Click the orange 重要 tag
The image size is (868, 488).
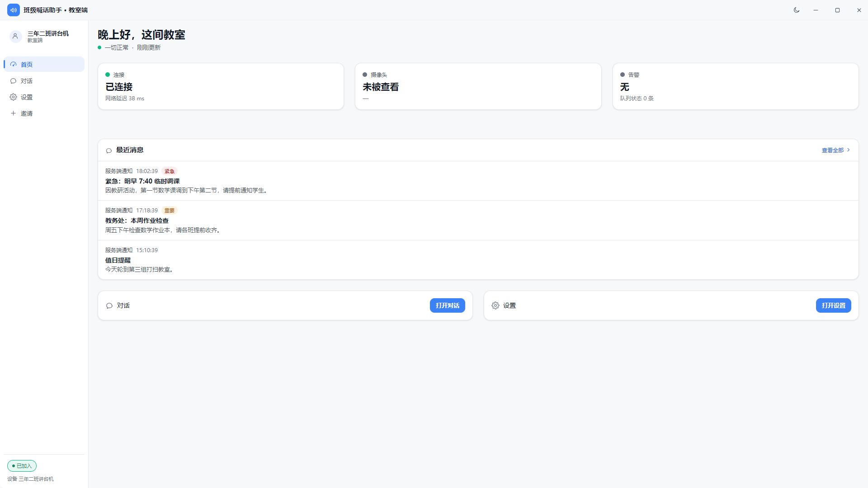[x=170, y=211]
